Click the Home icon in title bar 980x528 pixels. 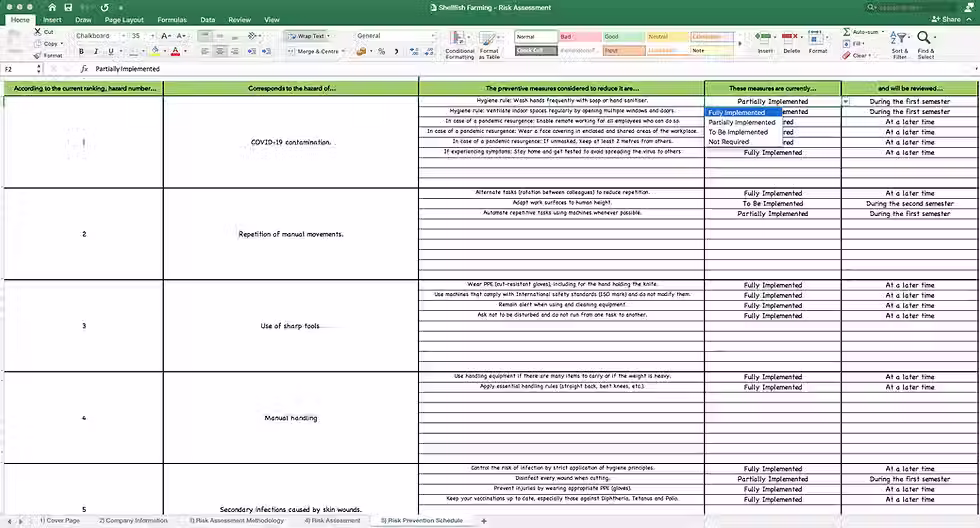(x=52, y=7)
